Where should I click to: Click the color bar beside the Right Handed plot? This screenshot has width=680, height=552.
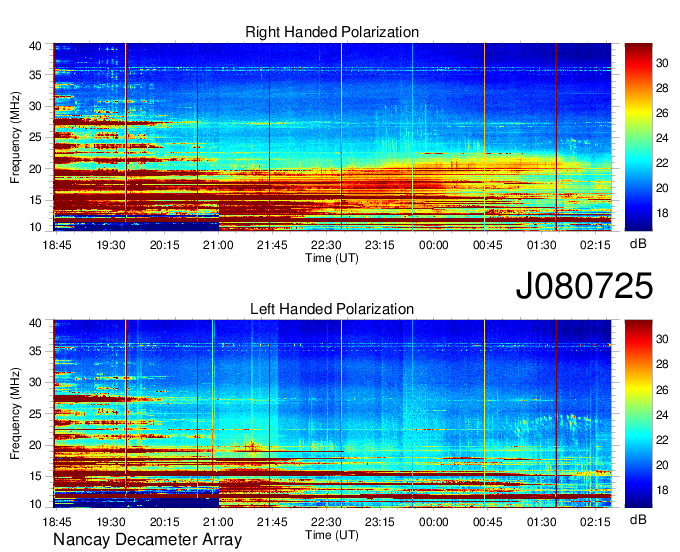[x=638, y=137]
